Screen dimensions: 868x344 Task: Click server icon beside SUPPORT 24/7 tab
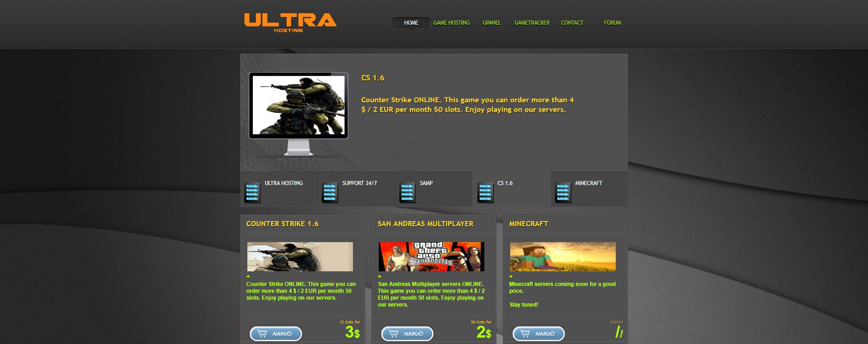coord(329,192)
